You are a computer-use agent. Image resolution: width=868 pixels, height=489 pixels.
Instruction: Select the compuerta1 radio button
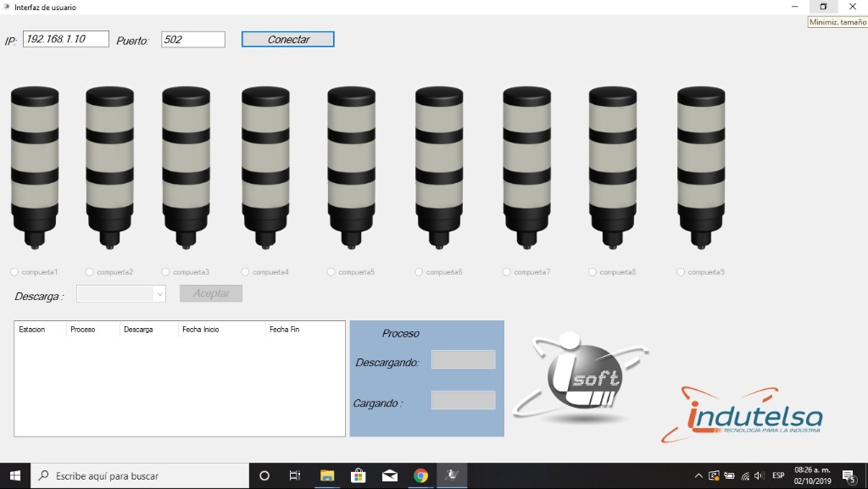[14, 272]
